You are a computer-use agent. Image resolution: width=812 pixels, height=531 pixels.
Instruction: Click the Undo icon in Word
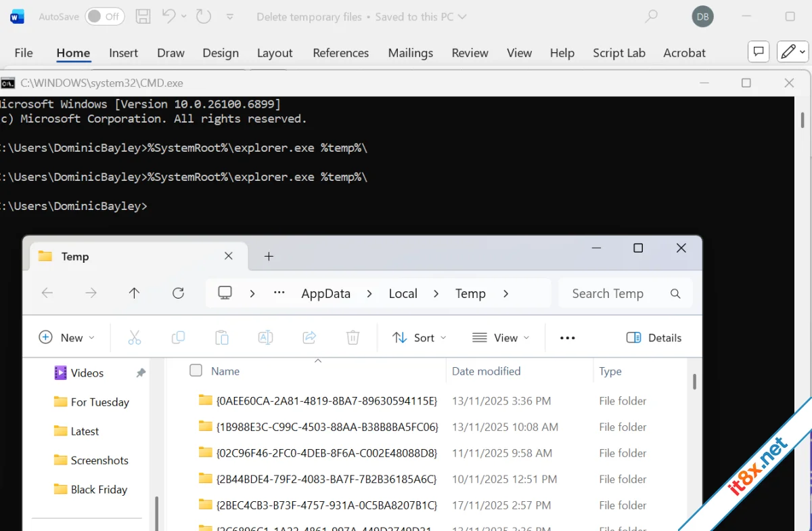coord(169,16)
